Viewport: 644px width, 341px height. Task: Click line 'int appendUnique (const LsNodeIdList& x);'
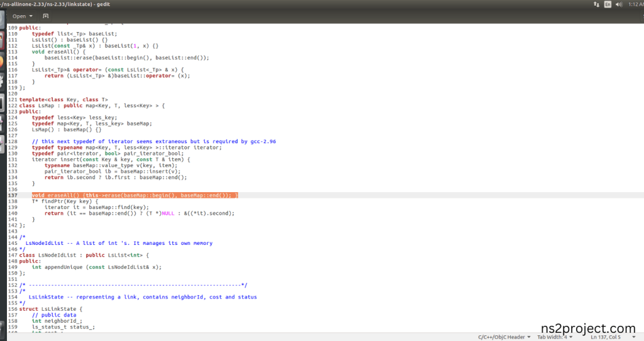click(x=96, y=267)
